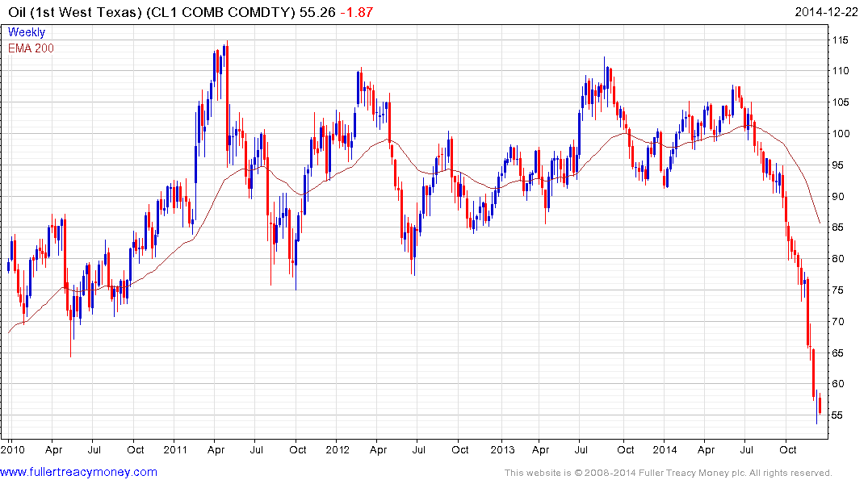Image resolution: width=868 pixels, height=484 pixels.
Task: Click the 95 price axis label
Action: (x=837, y=165)
